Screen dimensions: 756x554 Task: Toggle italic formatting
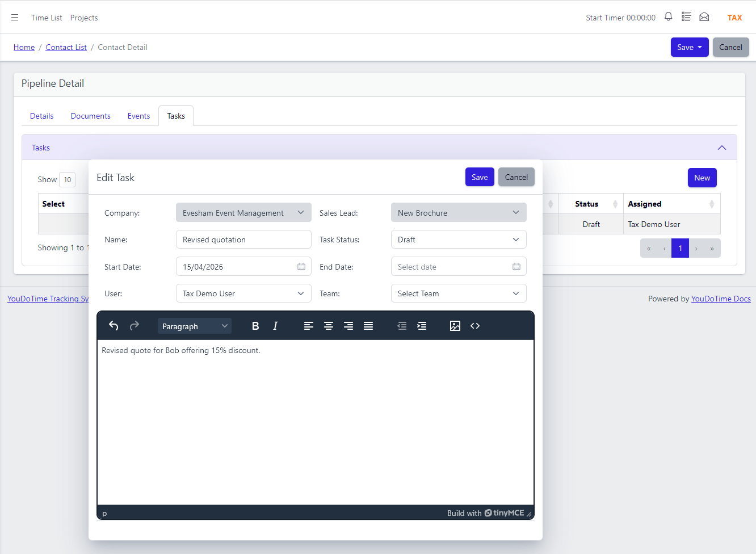coord(275,326)
